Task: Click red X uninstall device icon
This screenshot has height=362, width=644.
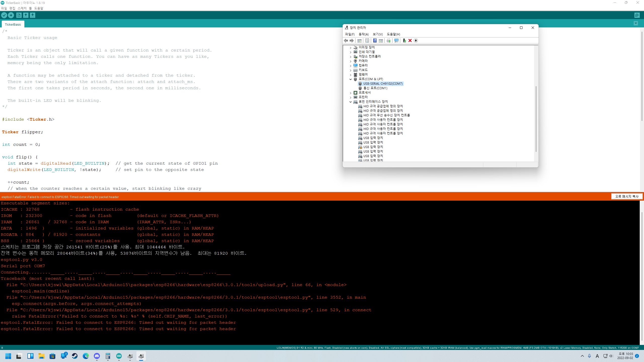Action: tap(410, 40)
